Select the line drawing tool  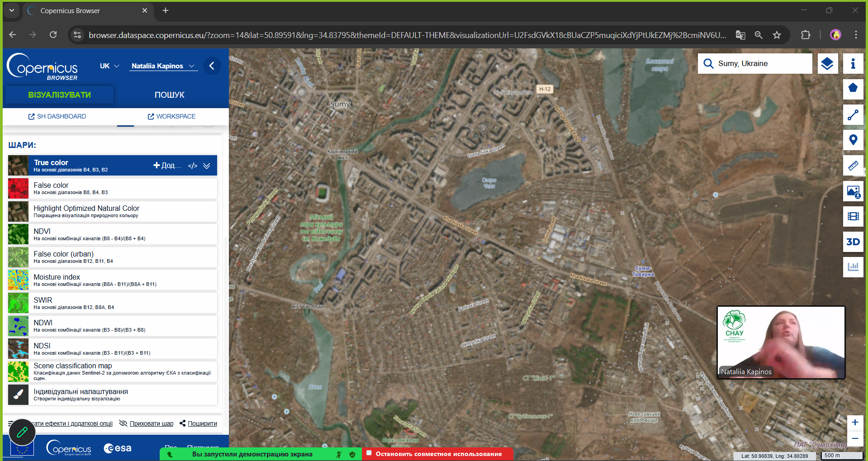point(853,115)
